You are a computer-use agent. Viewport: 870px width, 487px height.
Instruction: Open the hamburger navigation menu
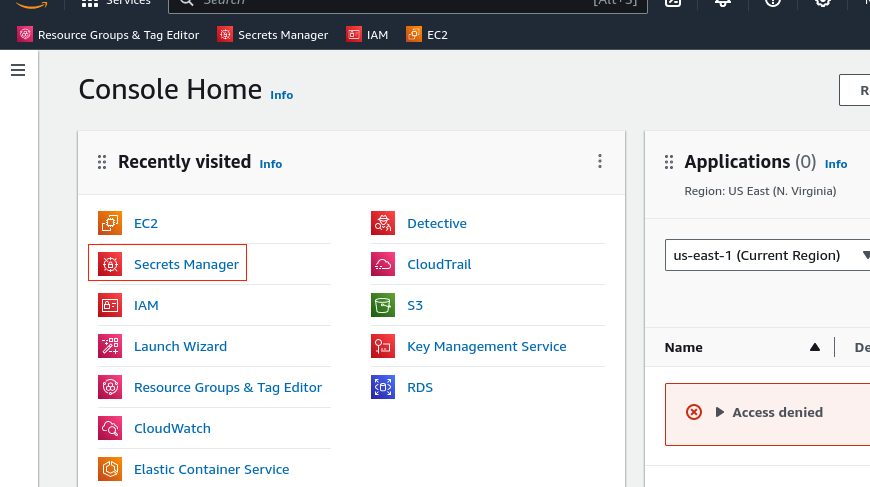tap(17, 70)
